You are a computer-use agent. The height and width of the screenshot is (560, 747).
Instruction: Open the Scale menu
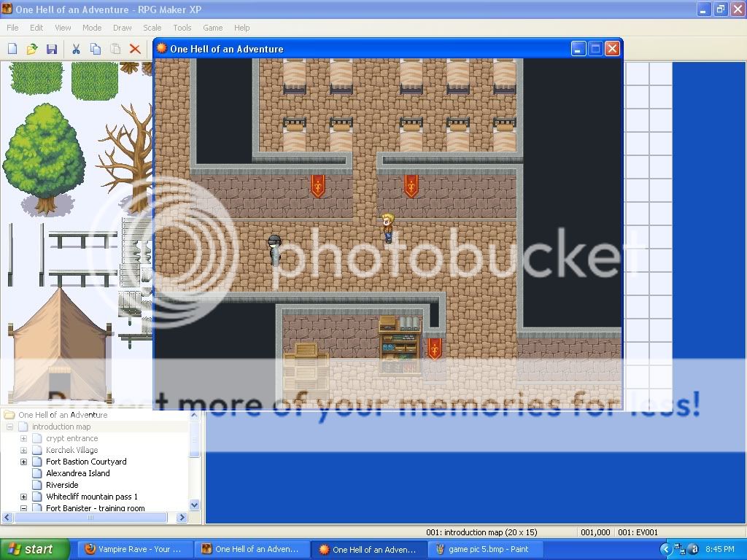point(152,28)
